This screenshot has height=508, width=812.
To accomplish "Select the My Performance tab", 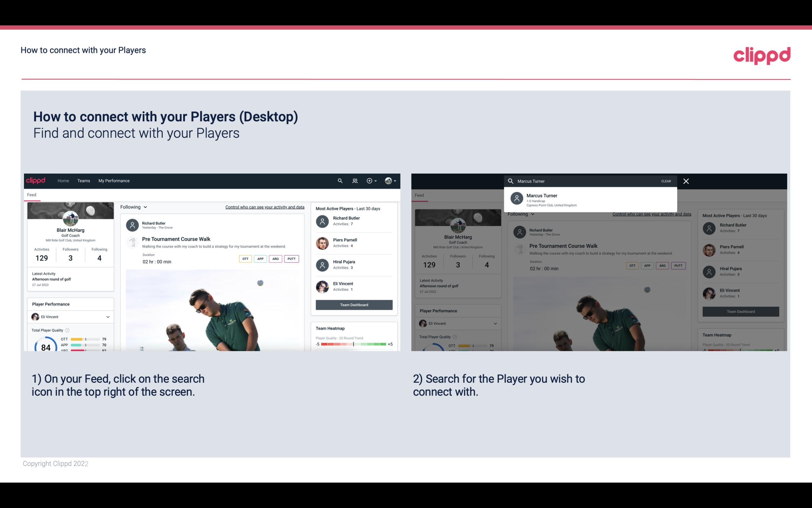I will [x=114, y=180].
